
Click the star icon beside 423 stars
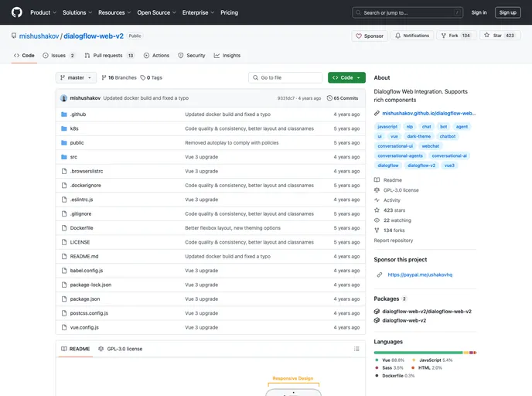coord(377,210)
